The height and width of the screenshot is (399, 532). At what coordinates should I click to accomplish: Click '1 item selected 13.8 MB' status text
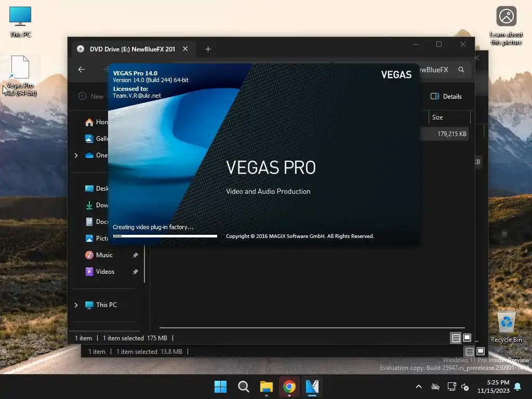point(149,352)
